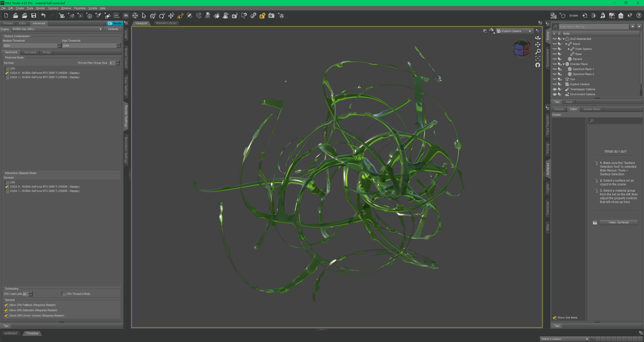Open the Select a Lesson dropdown
The width and height of the screenshot is (644, 342).
click(x=564, y=339)
